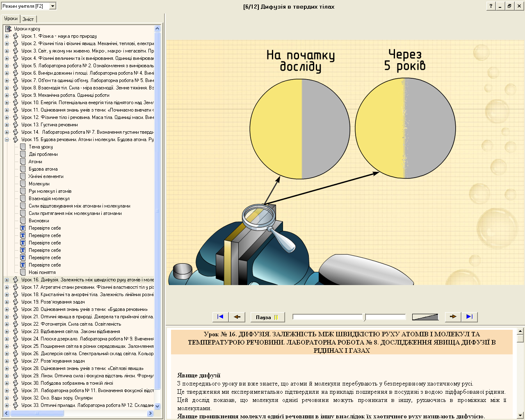Click the lesson icon for Урок 30
The height and width of the screenshot is (420, 525).
click(16, 383)
